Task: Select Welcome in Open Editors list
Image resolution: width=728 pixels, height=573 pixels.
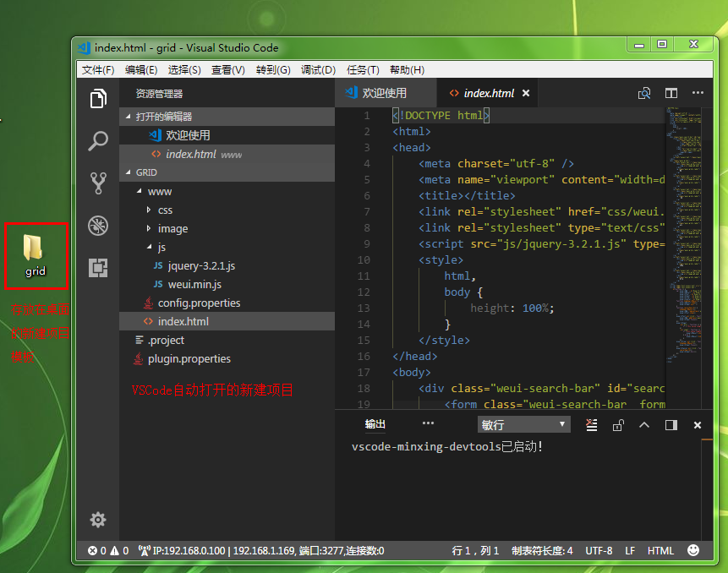Action: pos(227,135)
